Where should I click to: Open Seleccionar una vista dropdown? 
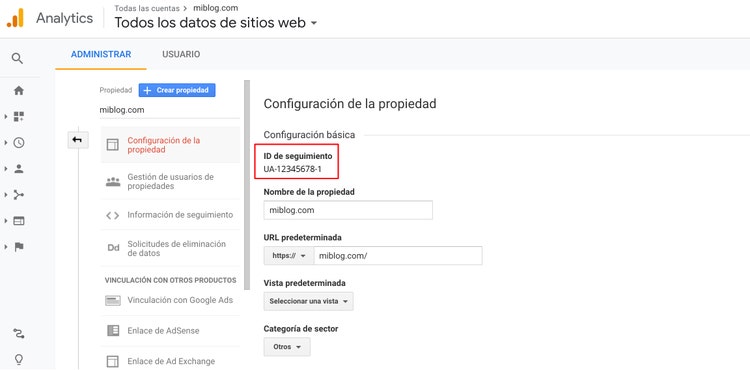[309, 302]
